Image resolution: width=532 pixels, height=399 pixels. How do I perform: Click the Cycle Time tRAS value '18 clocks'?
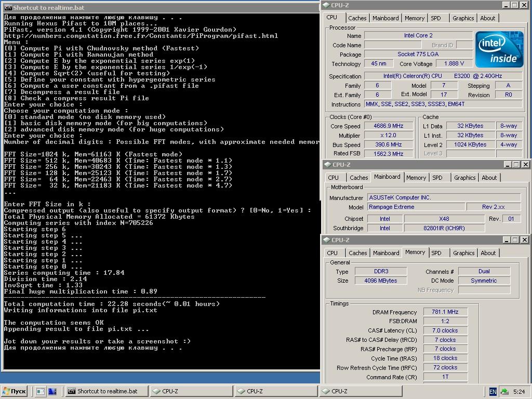(x=445, y=358)
